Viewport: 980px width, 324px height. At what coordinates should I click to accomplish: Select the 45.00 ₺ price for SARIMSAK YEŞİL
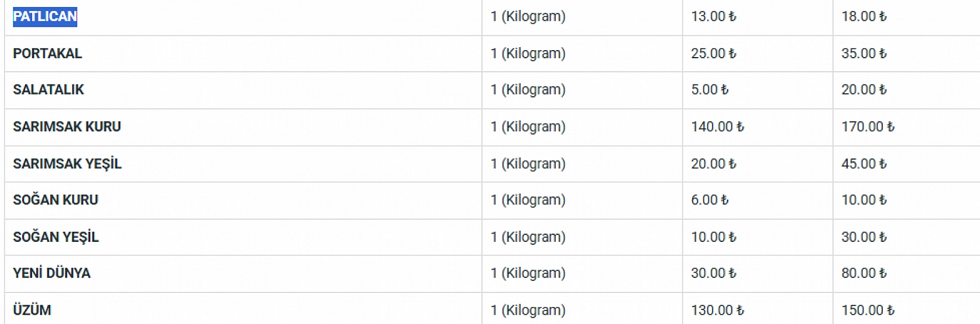(x=863, y=164)
